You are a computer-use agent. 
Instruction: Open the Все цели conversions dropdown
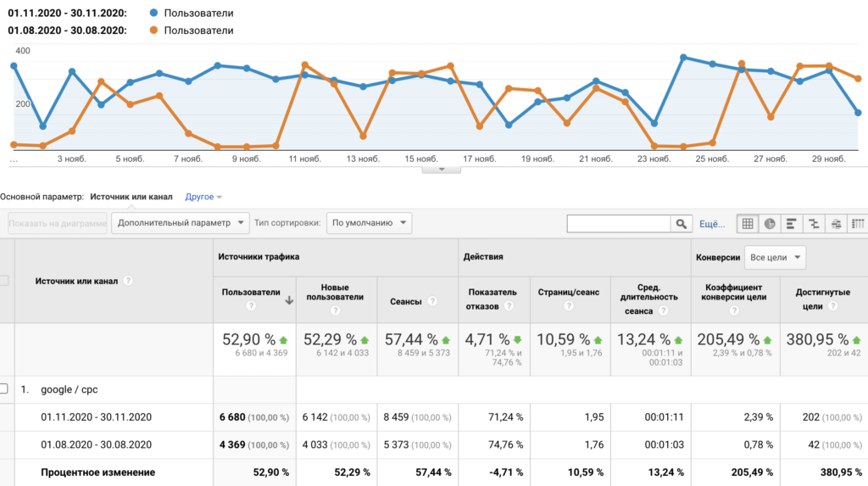point(775,257)
